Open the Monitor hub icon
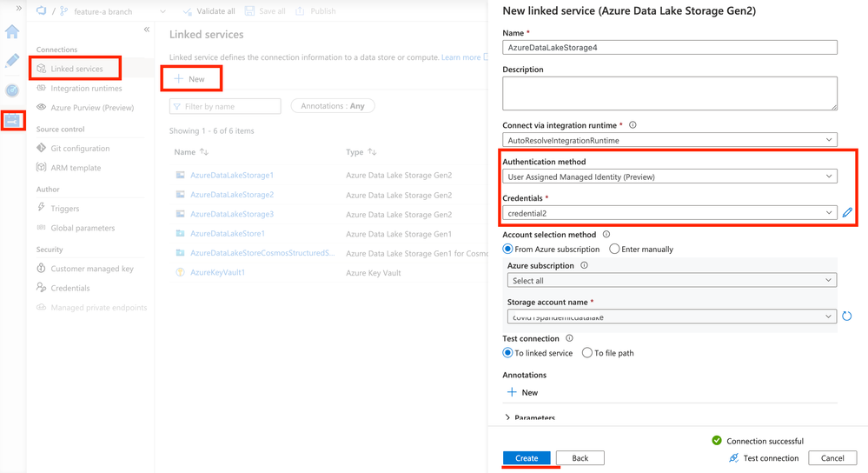The height and width of the screenshot is (473, 868). (12, 90)
